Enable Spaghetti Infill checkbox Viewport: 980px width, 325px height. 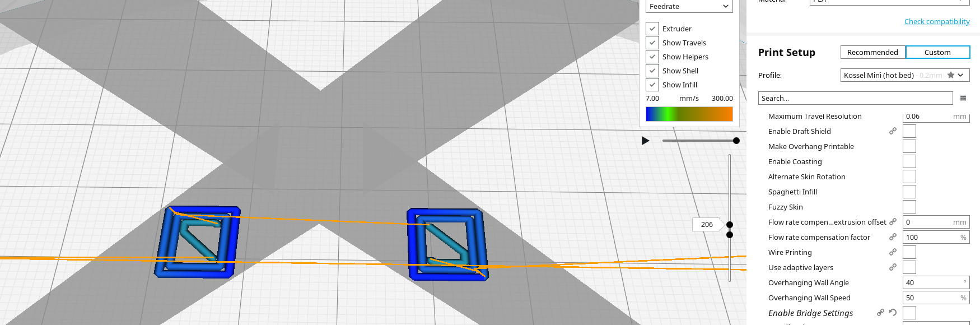click(x=909, y=192)
